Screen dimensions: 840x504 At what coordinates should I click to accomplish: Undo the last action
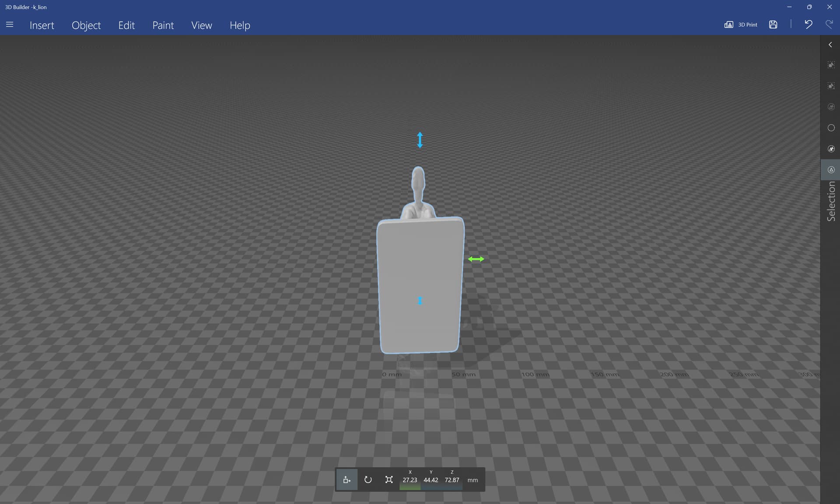[x=808, y=24]
